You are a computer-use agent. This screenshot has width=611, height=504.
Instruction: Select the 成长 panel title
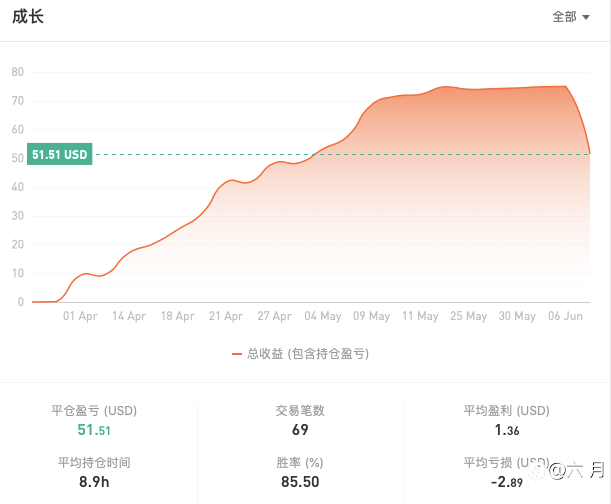[28, 17]
